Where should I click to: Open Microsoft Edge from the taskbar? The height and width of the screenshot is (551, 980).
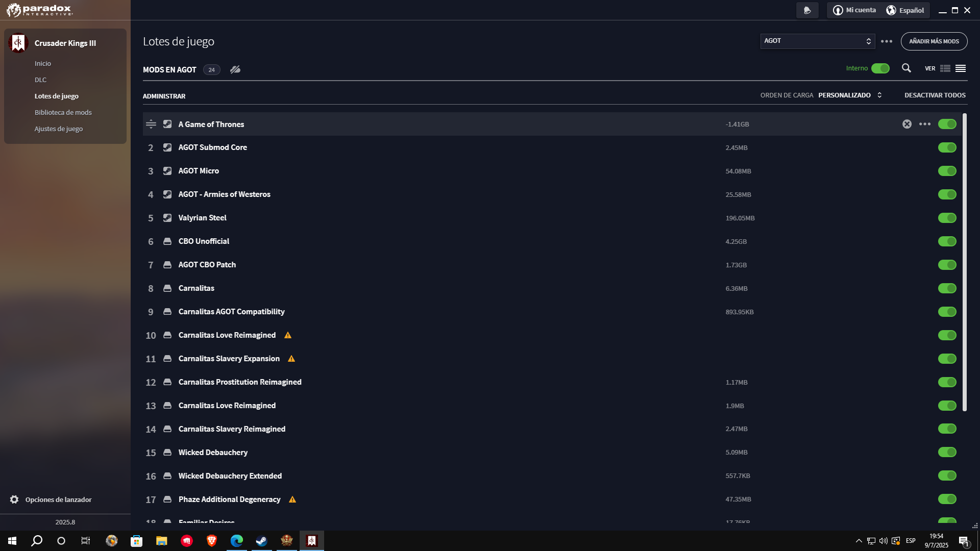[x=237, y=541]
